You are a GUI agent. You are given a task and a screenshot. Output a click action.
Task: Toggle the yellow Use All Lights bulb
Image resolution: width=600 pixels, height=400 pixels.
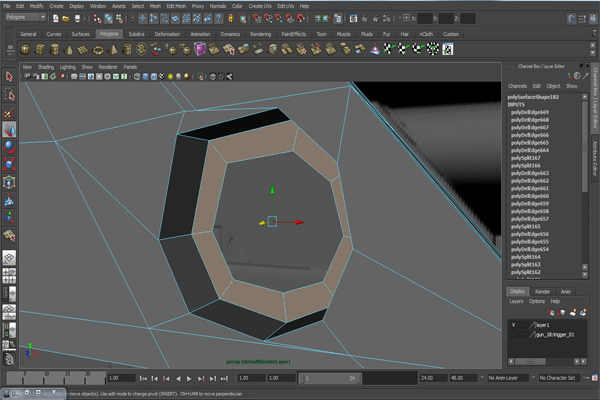(170, 77)
